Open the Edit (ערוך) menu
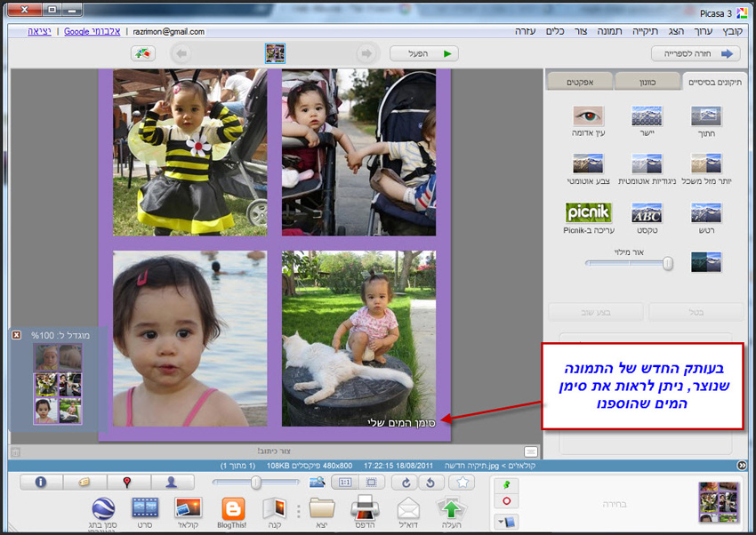Viewport: 756px width, 535px height. [703, 31]
